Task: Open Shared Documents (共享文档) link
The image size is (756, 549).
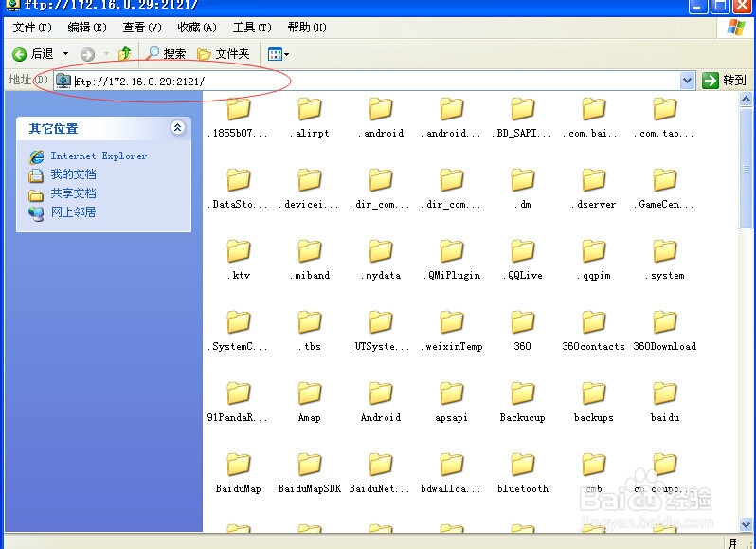Action: (73, 193)
